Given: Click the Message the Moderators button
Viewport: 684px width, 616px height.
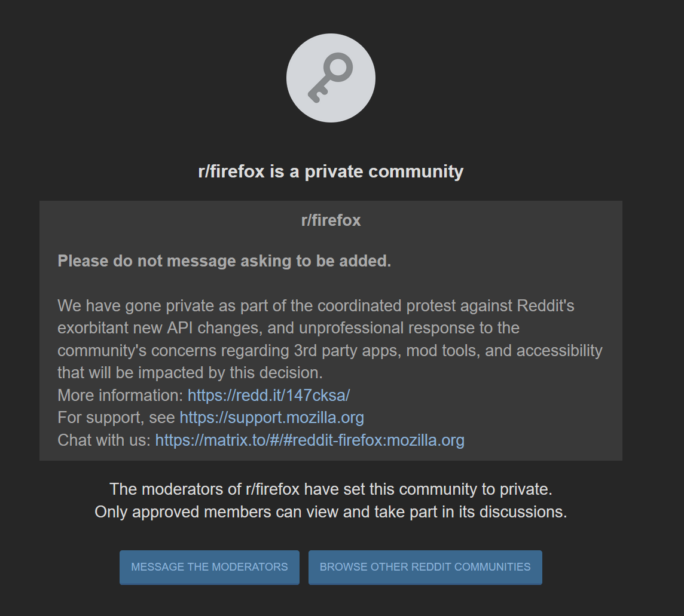Looking at the screenshot, I should coord(209,567).
